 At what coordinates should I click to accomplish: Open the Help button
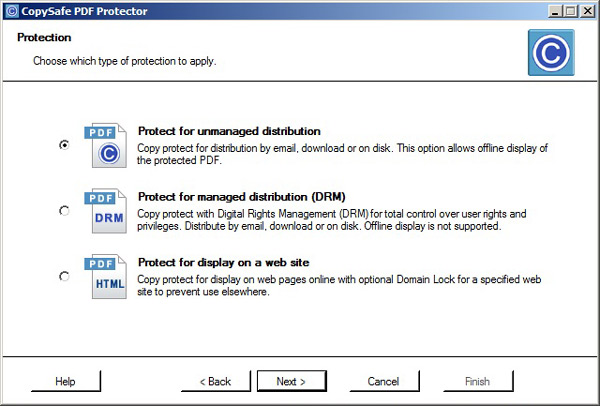tap(66, 381)
